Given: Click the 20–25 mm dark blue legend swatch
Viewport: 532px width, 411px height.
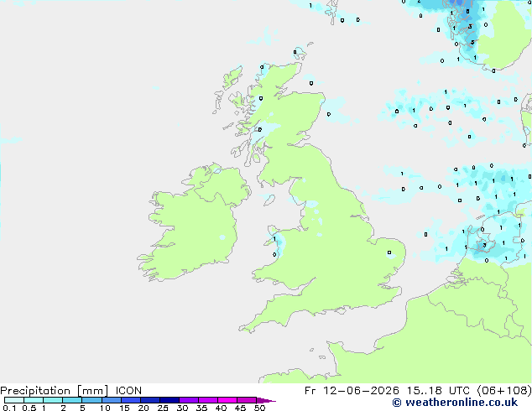Looking at the screenshot, I should pos(150,400).
